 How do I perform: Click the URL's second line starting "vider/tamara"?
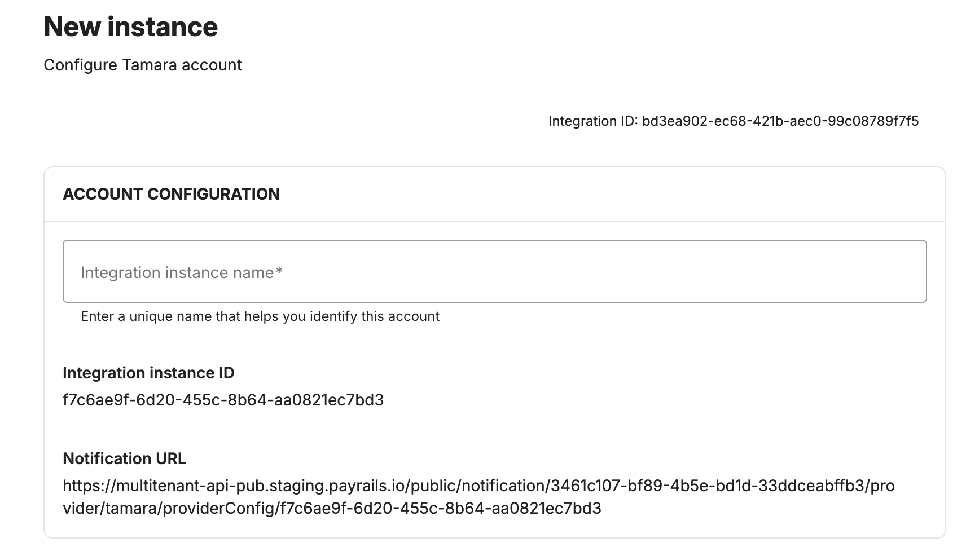[x=332, y=509]
